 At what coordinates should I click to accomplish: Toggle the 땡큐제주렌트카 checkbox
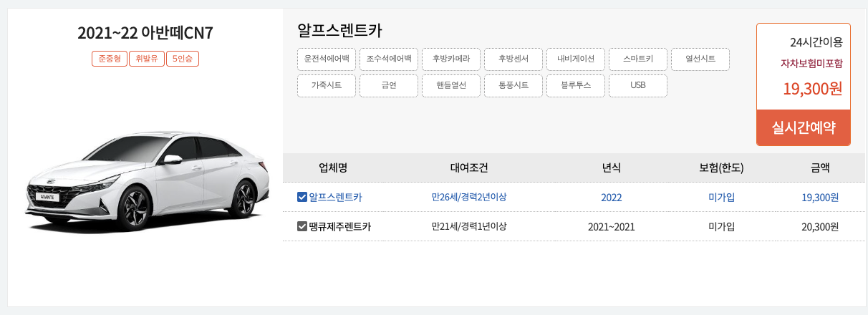click(302, 226)
